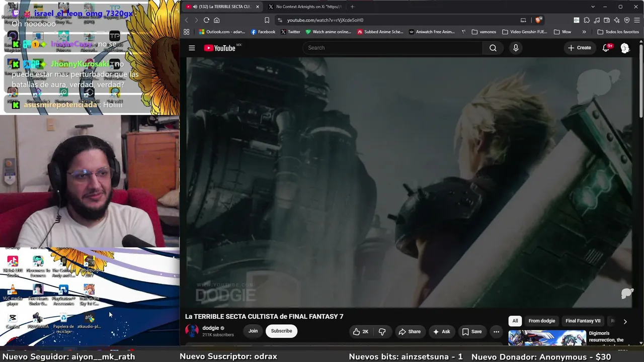Bookmark this page with the bookmark icon
This screenshot has width=644, height=362.
coord(267,20)
